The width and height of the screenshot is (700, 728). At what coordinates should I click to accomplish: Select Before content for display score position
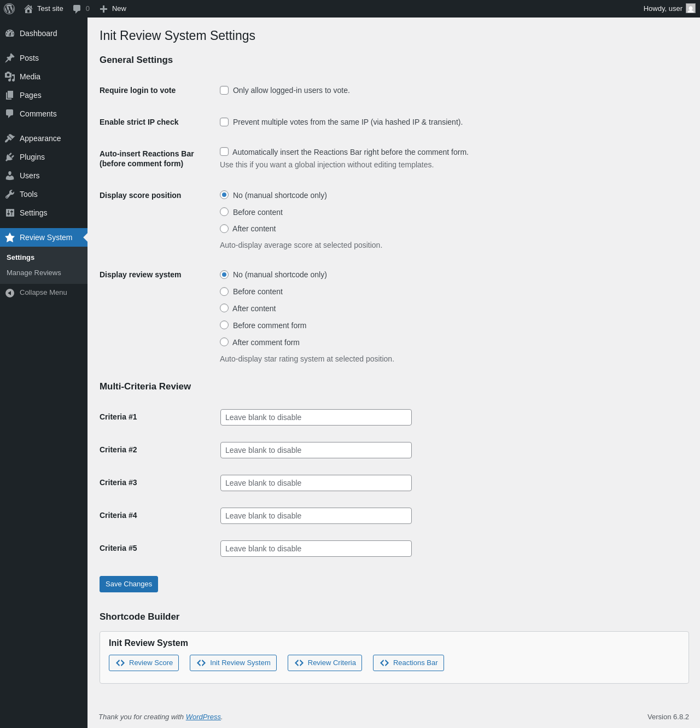224,212
